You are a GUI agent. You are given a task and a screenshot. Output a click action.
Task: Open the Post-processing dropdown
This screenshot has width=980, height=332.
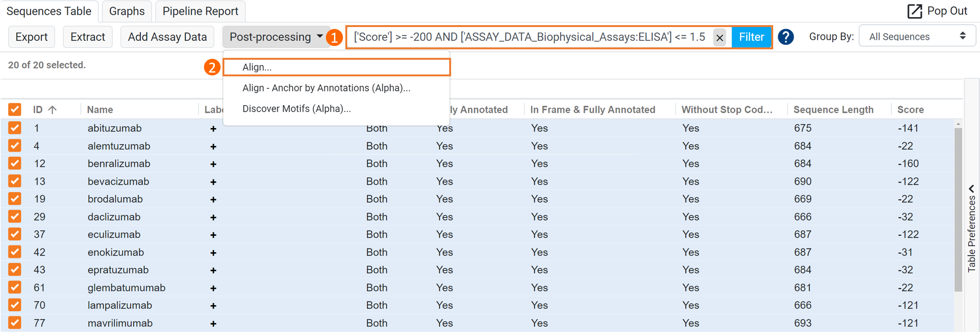276,37
